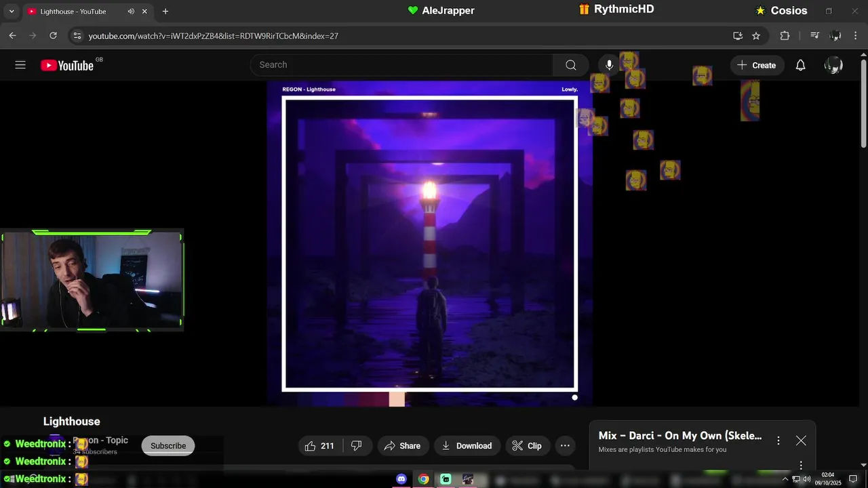Like the video with 211 likes
Image resolution: width=868 pixels, height=488 pixels.
pos(319,445)
